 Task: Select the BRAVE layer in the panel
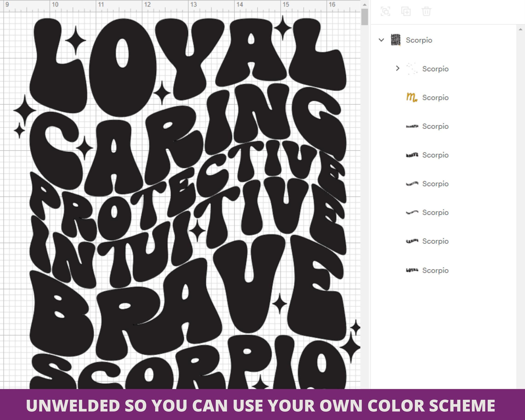pos(427,155)
